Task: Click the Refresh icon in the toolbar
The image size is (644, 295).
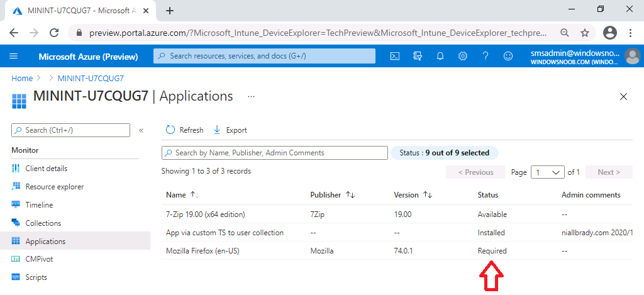Action: tap(170, 130)
